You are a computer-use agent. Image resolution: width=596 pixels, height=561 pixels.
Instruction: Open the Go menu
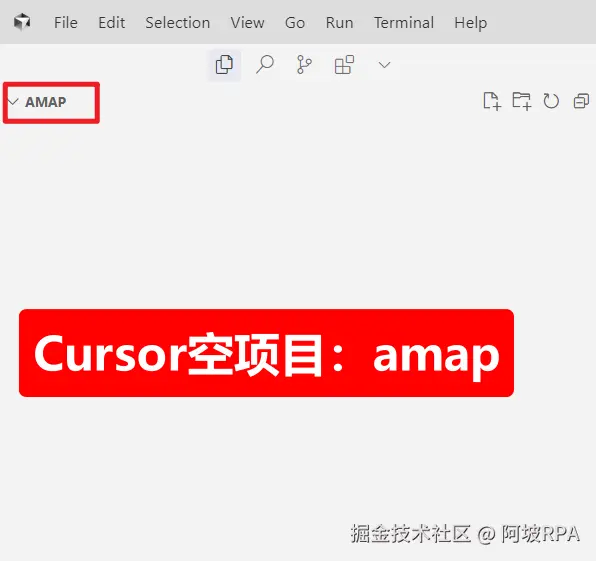[295, 23]
